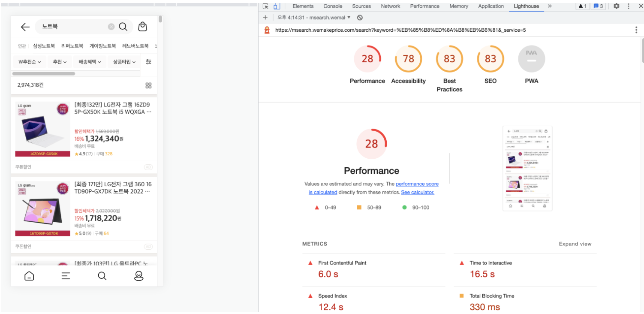Switch to the Elements tab

click(x=303, y=6)
